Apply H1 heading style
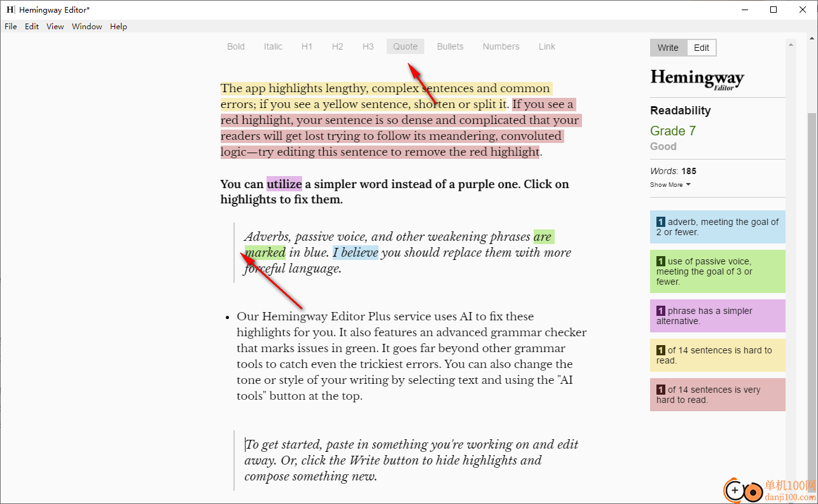Viewport: 818px width, 504px height. tap(307, 46)
